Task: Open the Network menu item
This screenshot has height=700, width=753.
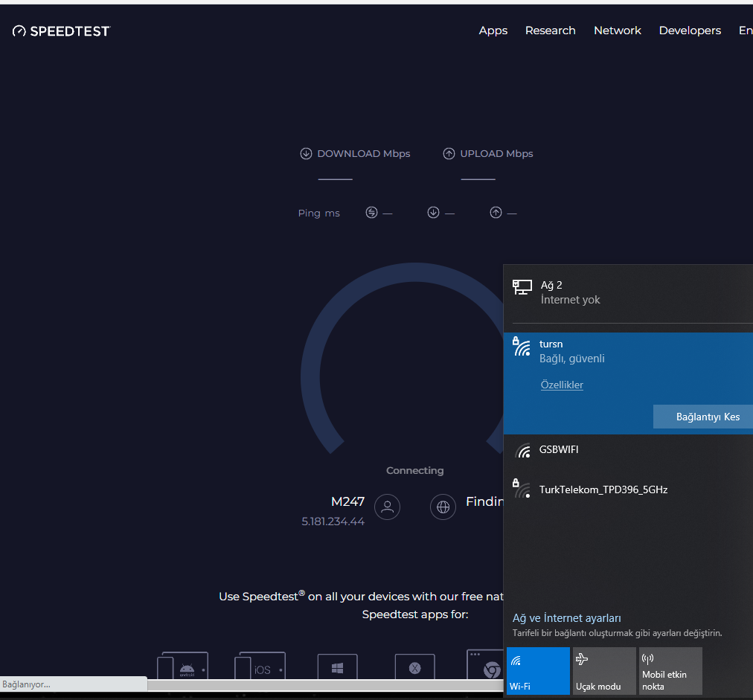Action: pos(617,30)
